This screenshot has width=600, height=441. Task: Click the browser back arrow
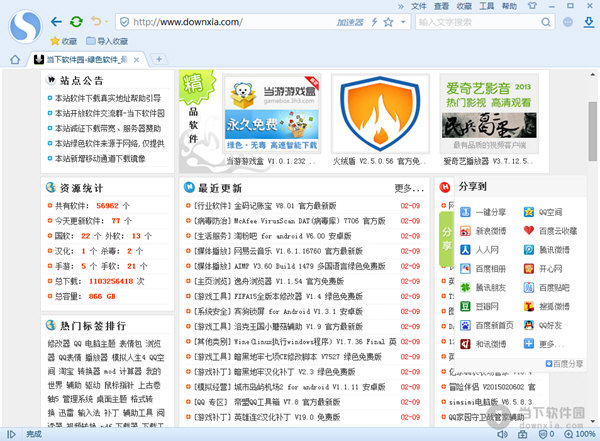coord(56,21)
